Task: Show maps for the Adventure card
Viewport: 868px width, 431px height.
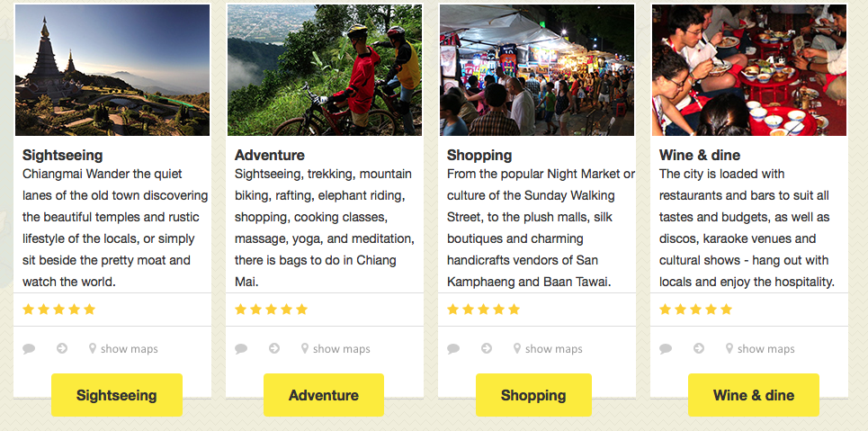Action: click(x=336, y=349)
